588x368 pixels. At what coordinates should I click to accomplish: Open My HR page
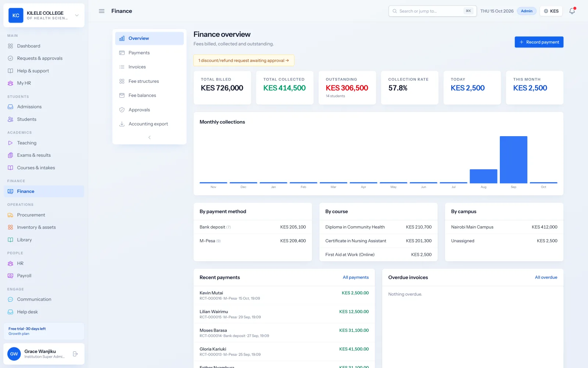pyautogui.click(x=44, y=83)
